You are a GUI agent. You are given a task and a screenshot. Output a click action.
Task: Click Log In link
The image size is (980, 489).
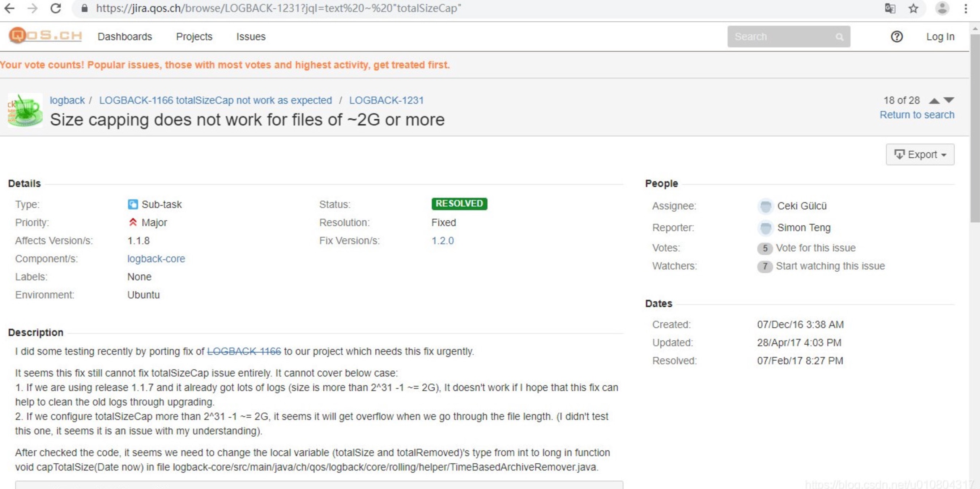(x=940, y=37)
